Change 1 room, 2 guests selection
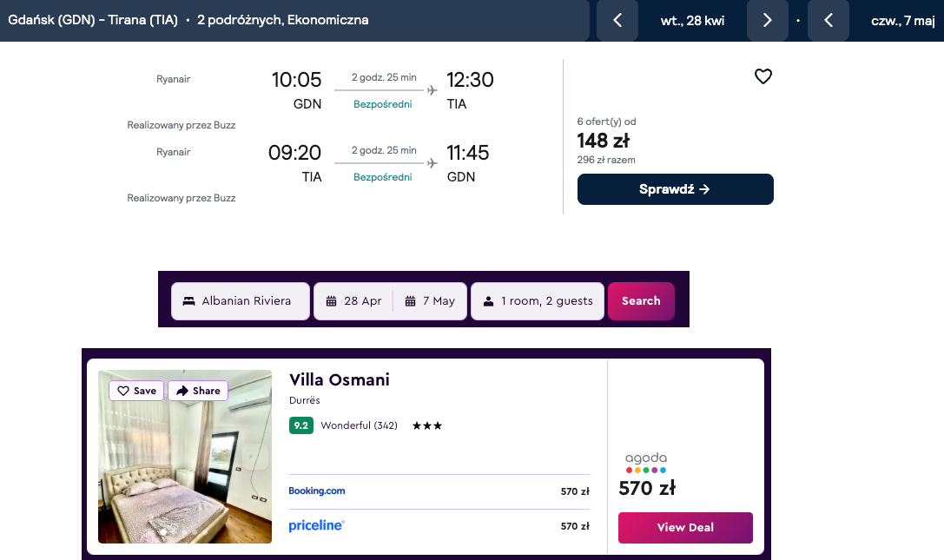The image size is (944, 560). (538, 301)
